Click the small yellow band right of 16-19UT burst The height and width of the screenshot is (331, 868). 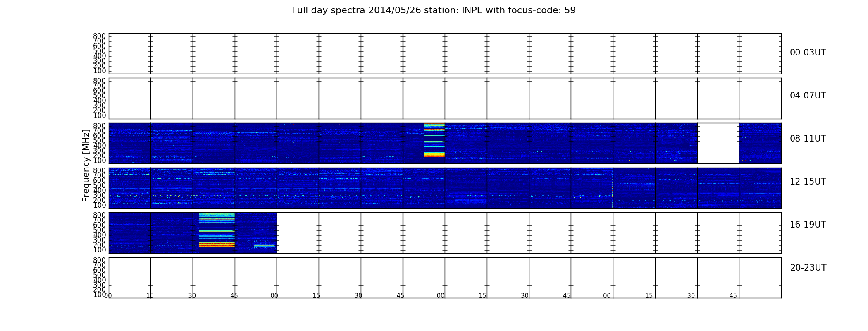265,246
